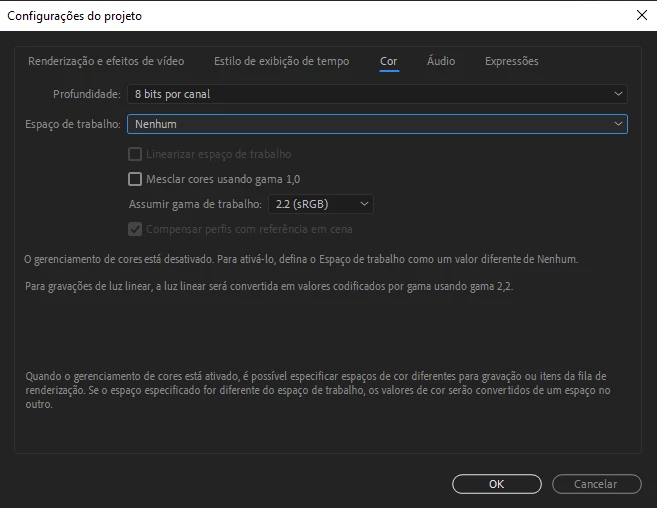Open Estilo de exibição de tempo tab
The width and height of the screenshot is (657, 508).
tap(282, 61)
